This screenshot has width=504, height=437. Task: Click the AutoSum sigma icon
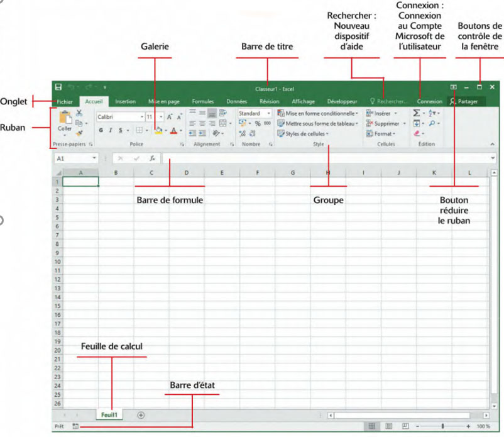(417, 113)
